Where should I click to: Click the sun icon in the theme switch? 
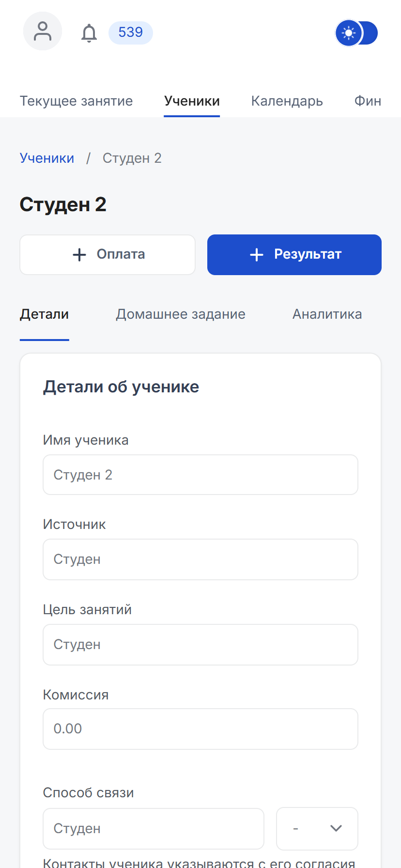coord(348,33)
